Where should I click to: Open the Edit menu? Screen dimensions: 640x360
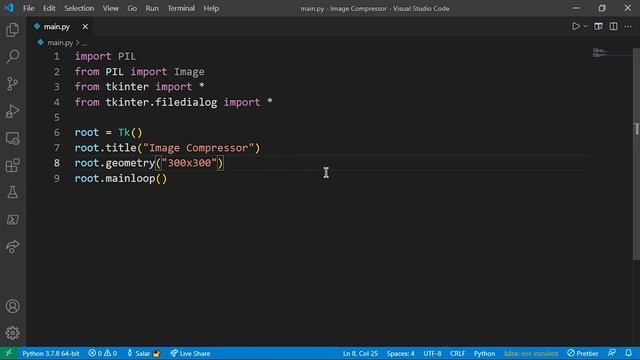(49, 8)
